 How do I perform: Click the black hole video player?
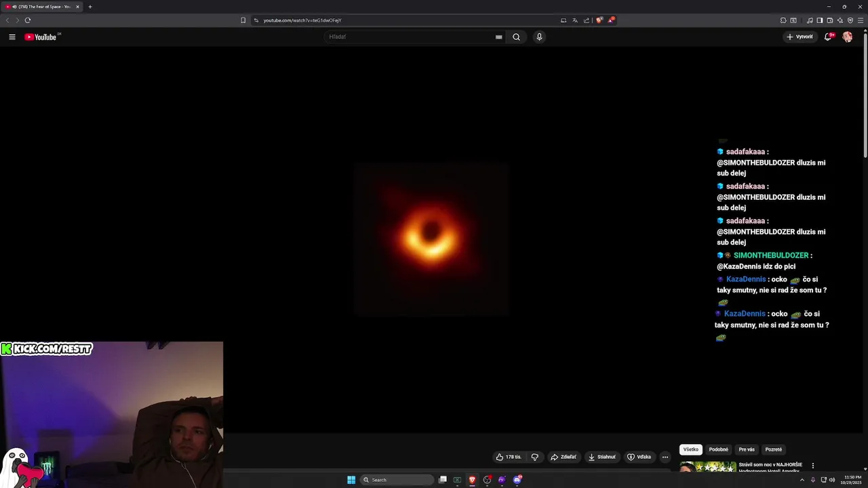[x=431, y=239]
